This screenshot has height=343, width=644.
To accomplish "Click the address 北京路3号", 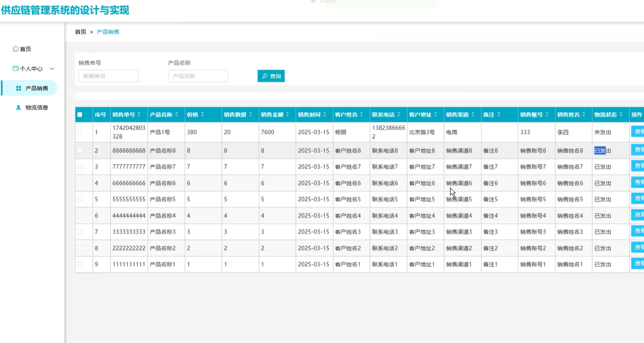I will click(422, 132).
